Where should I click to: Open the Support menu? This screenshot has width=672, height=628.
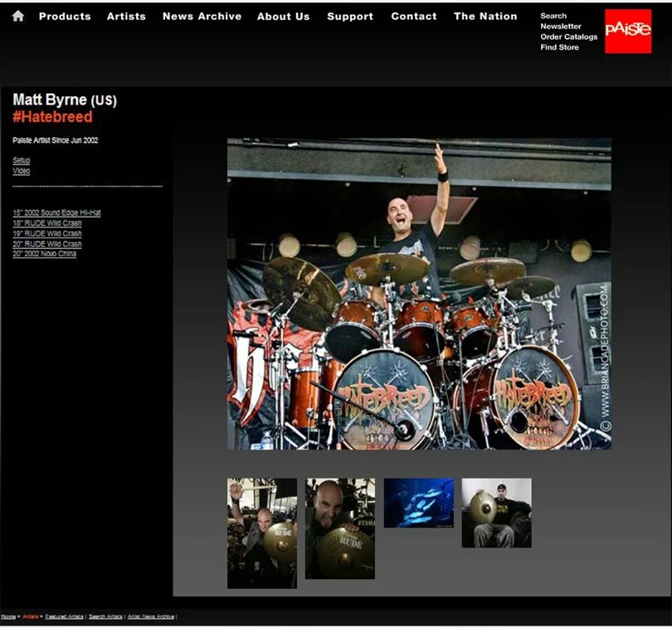pos(350,17)
